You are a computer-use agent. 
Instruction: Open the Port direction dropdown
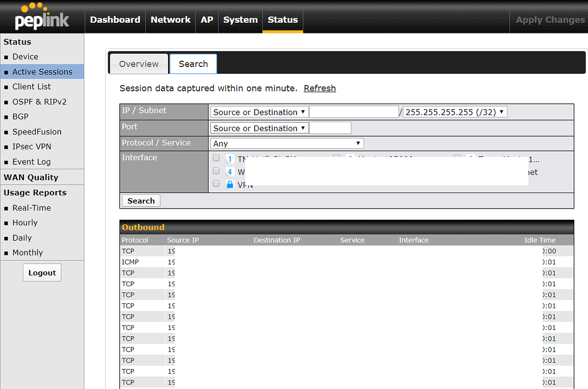(x=258, y=128)
